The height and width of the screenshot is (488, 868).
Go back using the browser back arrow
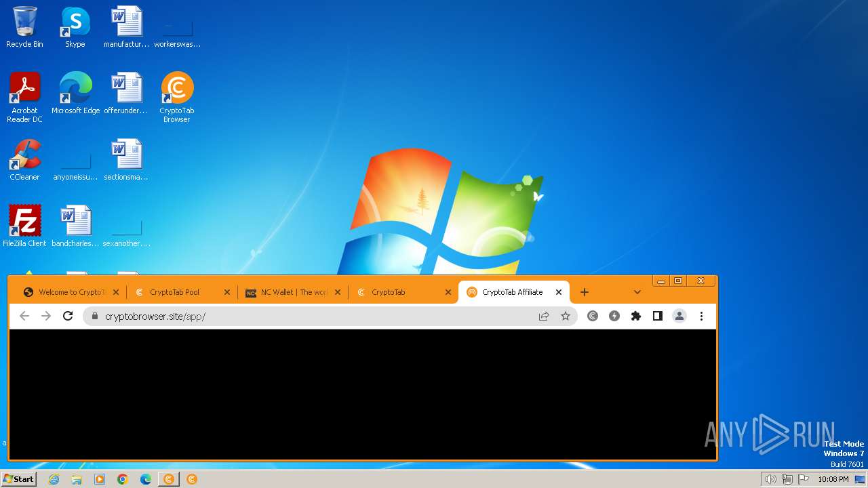[x=24, y=316]
